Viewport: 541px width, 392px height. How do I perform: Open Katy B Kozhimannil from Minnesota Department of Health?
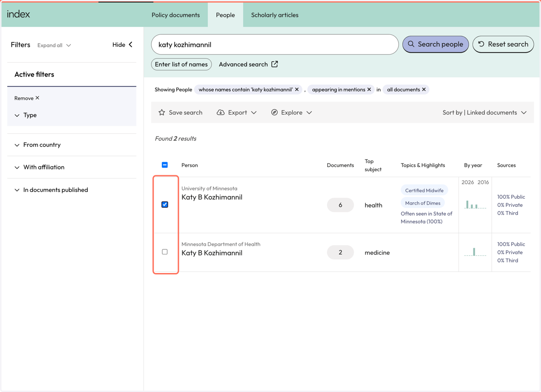click(x=212, y=253)
